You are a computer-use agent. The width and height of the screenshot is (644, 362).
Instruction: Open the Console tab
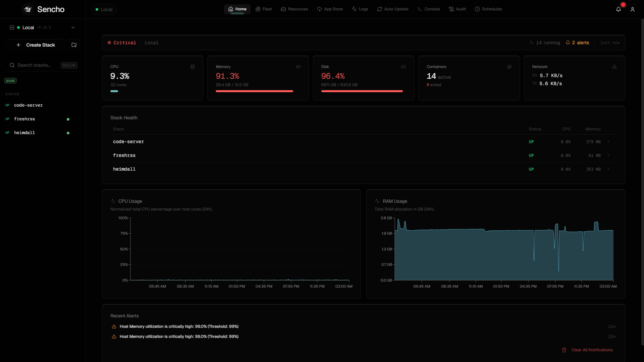tap(429, 9)
